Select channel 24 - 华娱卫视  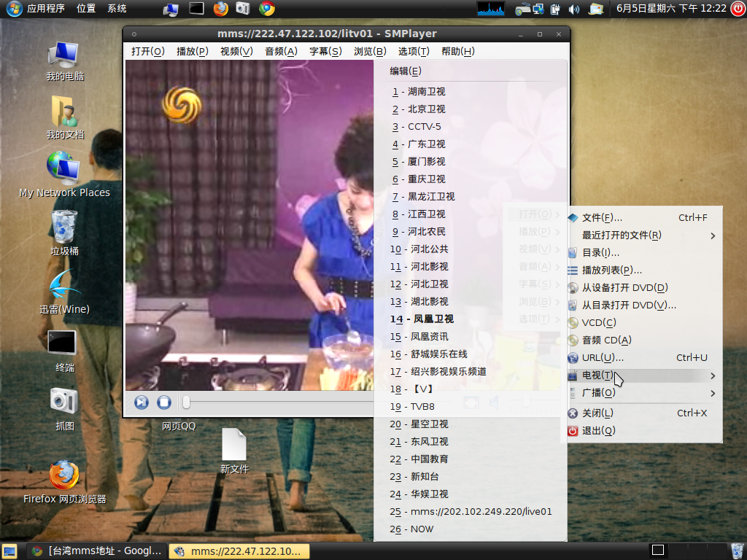(471, 494)
